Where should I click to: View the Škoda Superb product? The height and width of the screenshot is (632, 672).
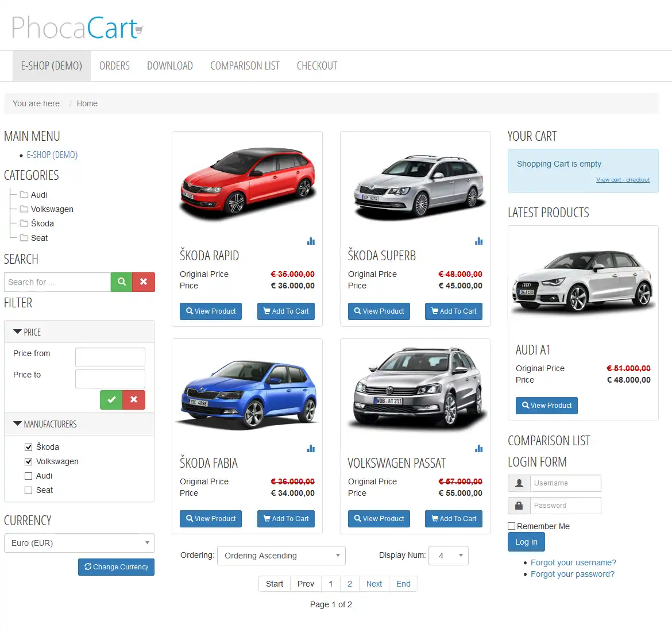point(379,311)
